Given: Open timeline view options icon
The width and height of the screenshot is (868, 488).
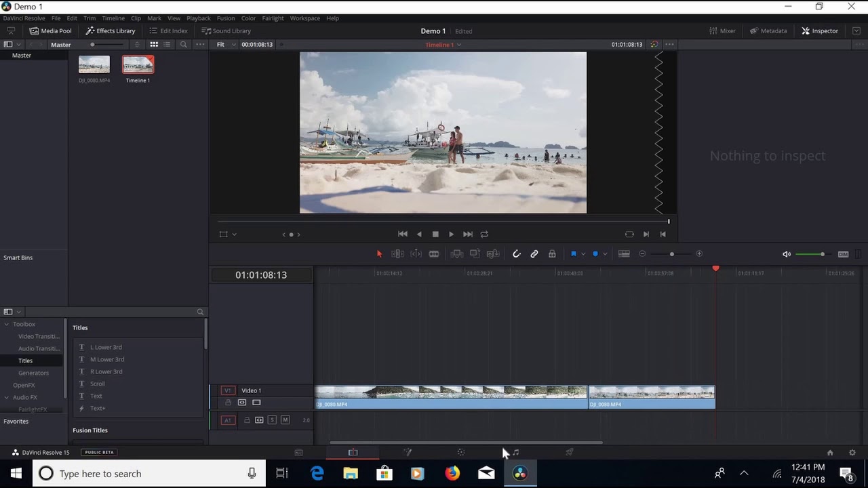Looking at the screenshot, I should coord(624,254).
